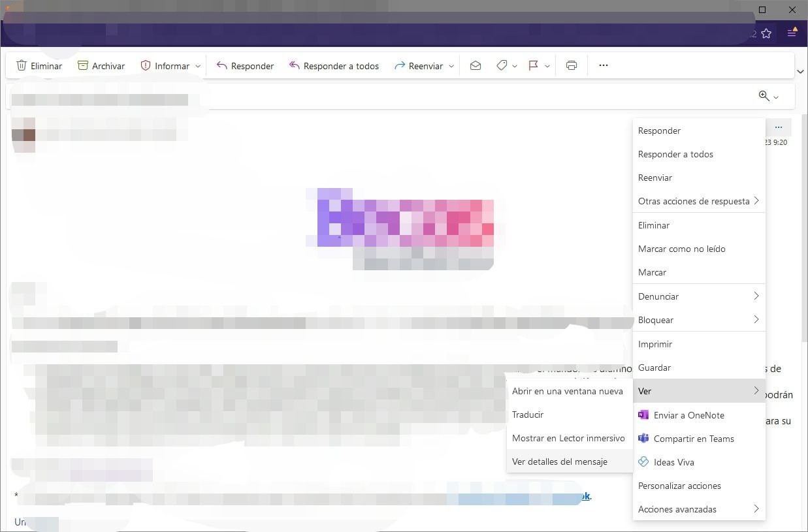Click the Compartir en Teams icon
The height and width of the screenshot is (532, 808).
coord(643,439)
